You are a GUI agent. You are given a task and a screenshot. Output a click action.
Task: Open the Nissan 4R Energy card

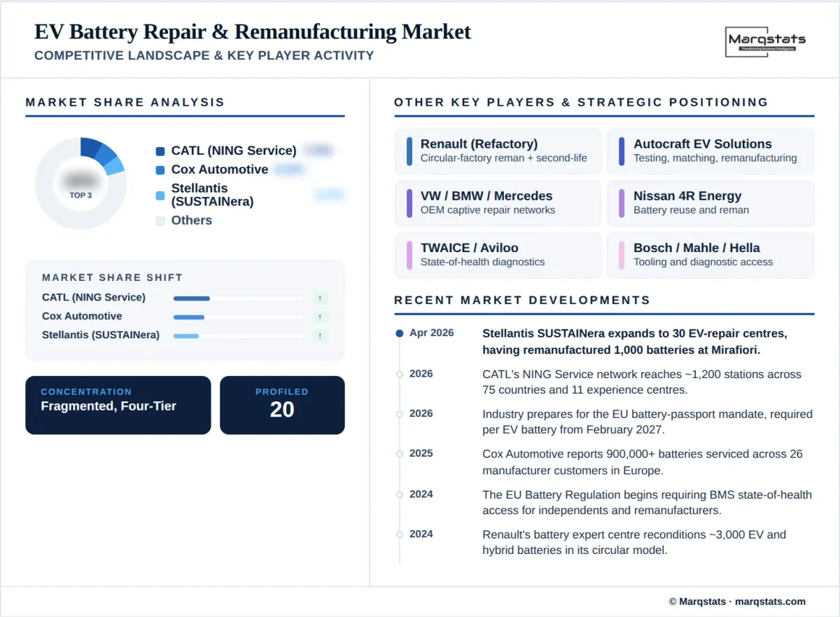[710, 203]
